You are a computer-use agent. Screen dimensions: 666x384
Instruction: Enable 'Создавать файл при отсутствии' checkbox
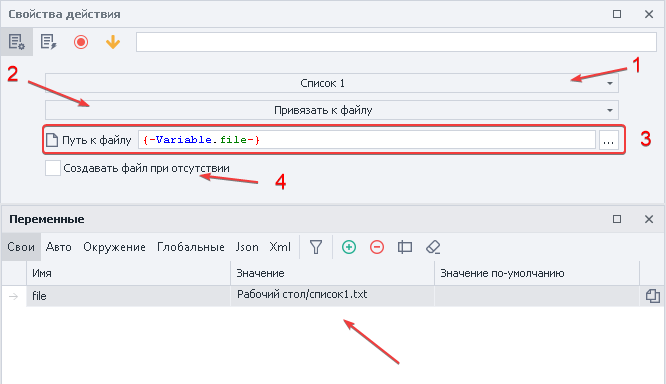point(53,168)
